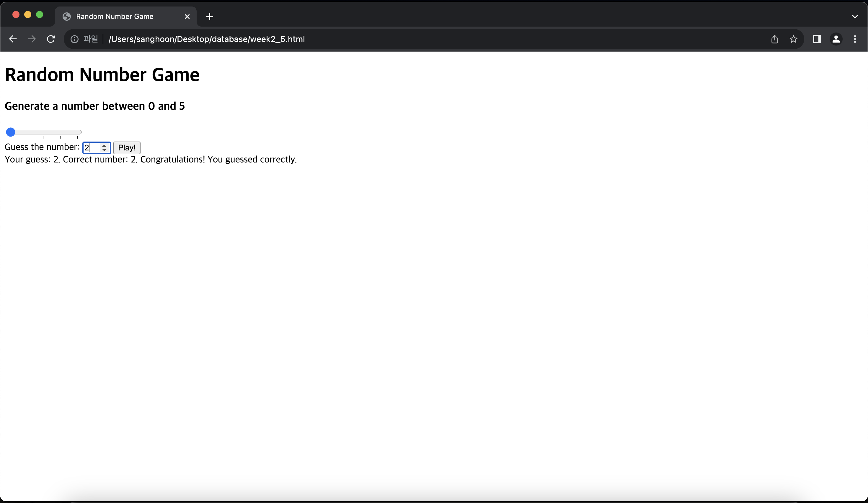
Task: Click the share page icon
Action: pos(775,39)
